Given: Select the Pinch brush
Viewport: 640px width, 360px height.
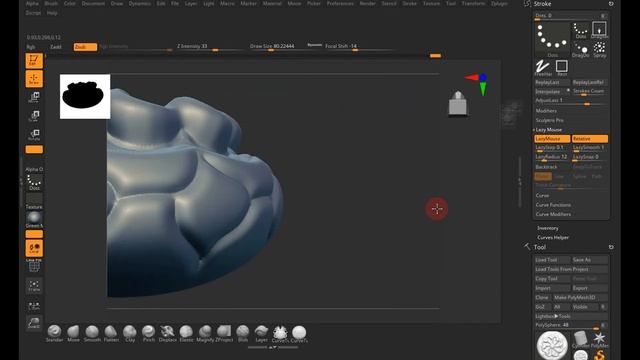Looking at the screenshot, I should tap(149, 333).
